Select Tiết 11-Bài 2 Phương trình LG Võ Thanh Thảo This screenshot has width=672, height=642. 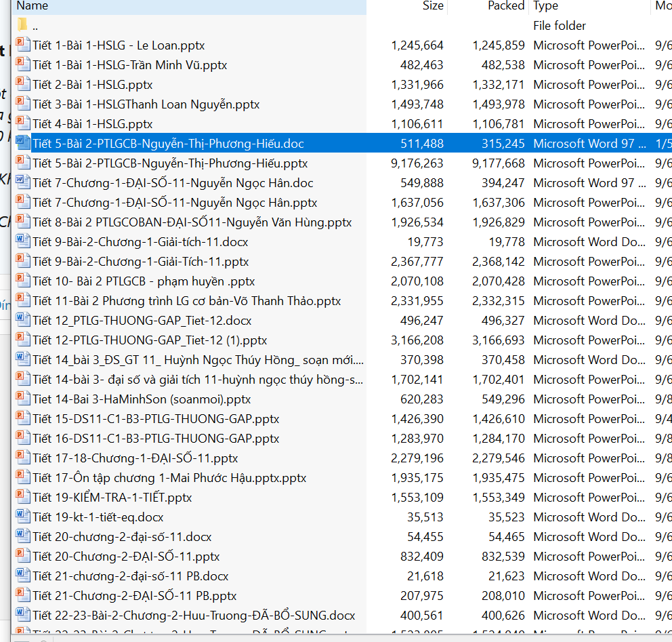pos(186,301)
